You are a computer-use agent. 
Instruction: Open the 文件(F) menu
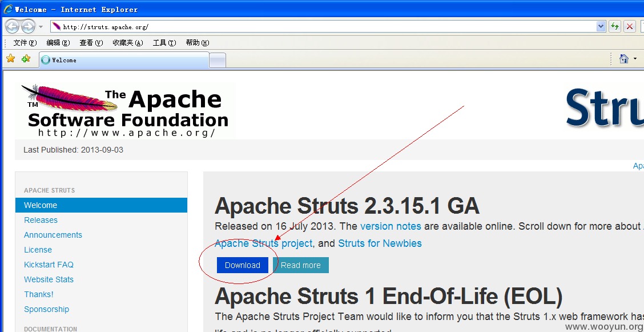pos(25,43)
